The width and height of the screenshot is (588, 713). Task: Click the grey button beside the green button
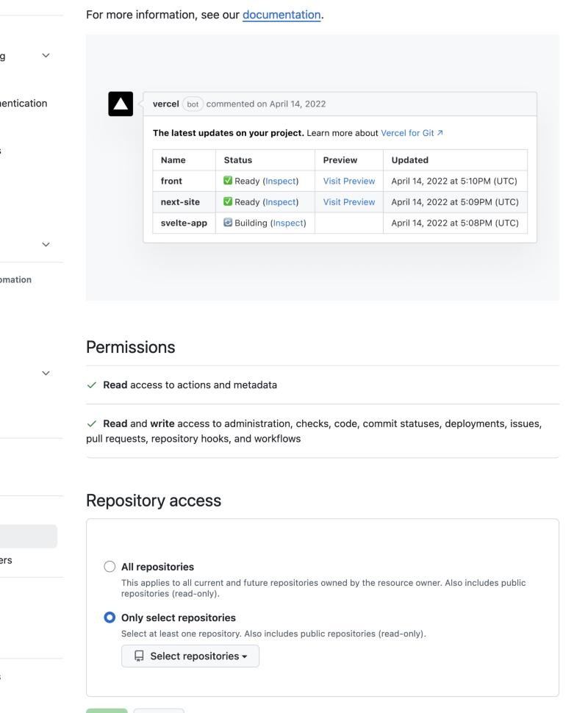[159, 711]
